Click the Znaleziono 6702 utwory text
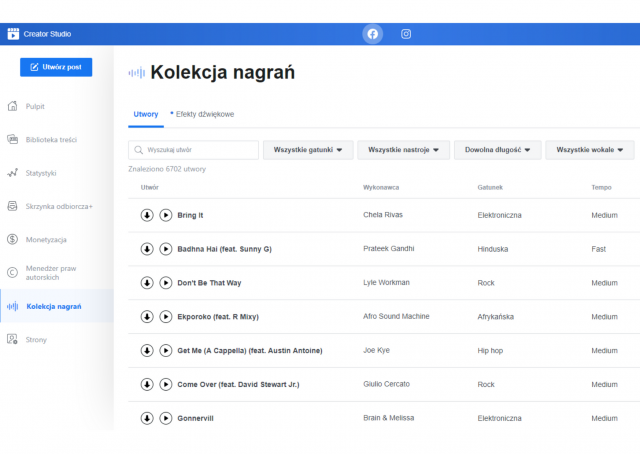 pyautogui.click(x=167, y=169)
